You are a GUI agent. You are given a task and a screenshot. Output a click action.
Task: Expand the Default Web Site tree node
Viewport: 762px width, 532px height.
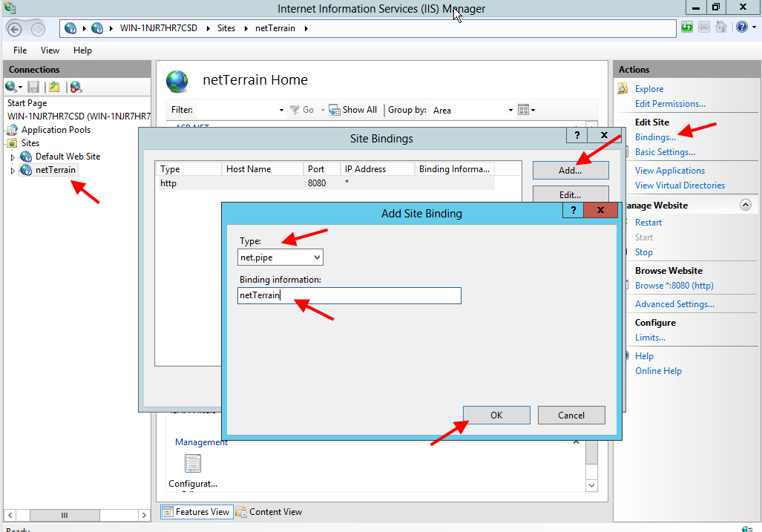coord(13,157)
